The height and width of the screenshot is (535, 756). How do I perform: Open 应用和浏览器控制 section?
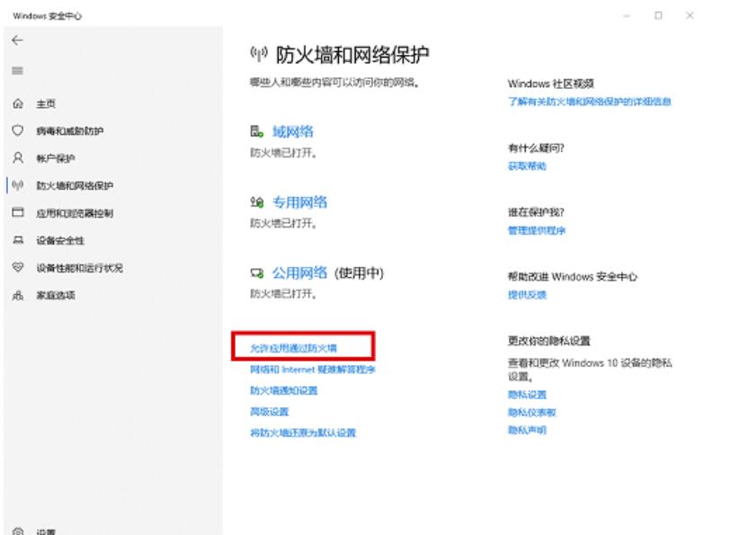point(75,213)
